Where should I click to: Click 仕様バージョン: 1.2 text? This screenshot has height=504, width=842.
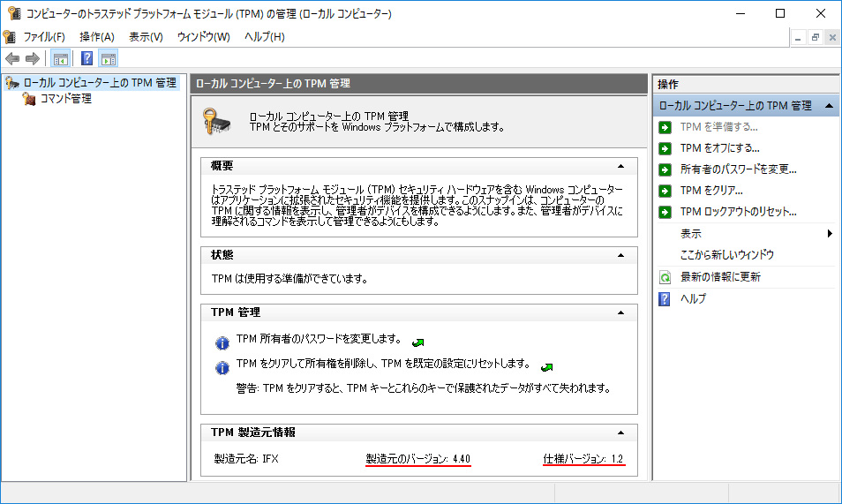583,459
